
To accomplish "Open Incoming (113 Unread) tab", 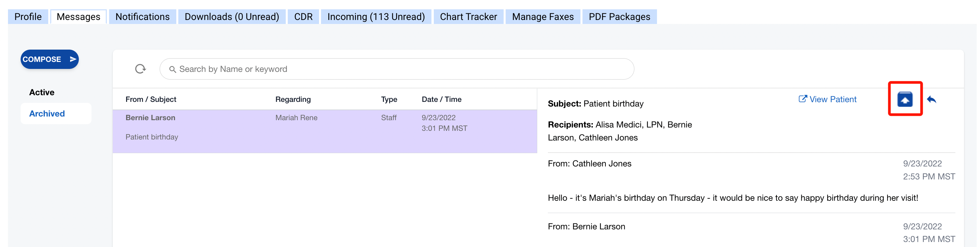I will tap(376, 17).
